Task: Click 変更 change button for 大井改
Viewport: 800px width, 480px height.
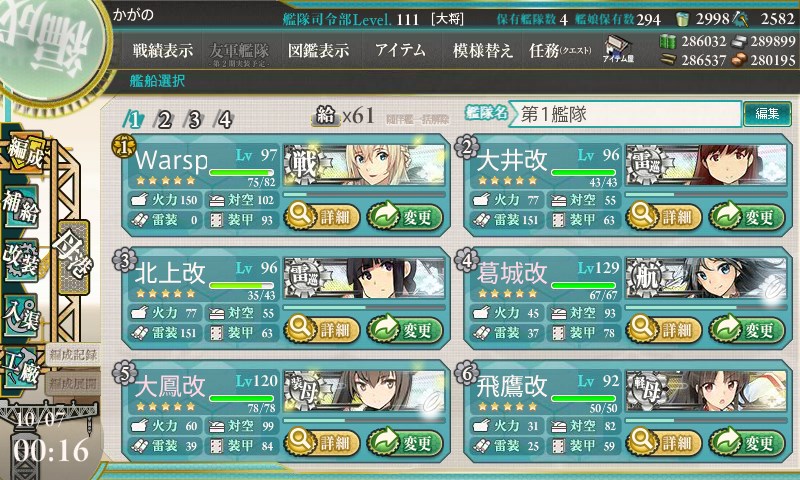Action: tap(746, 217)
